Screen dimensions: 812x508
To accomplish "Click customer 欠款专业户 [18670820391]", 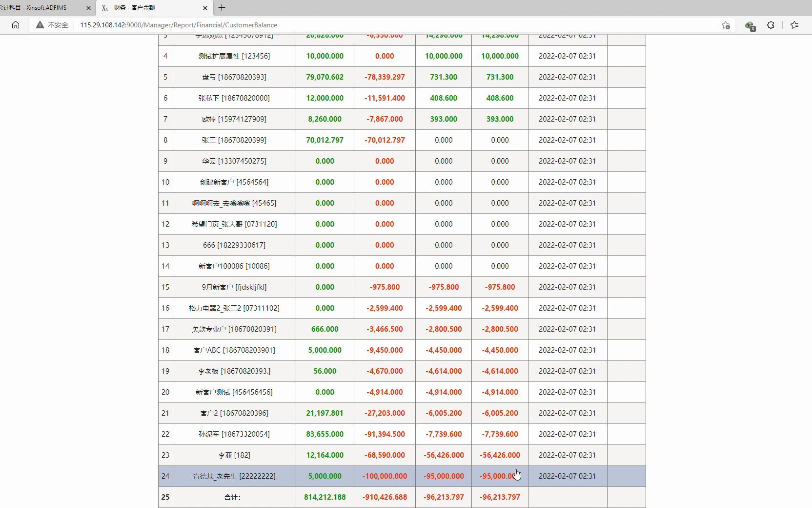I will tap(234, 329).
